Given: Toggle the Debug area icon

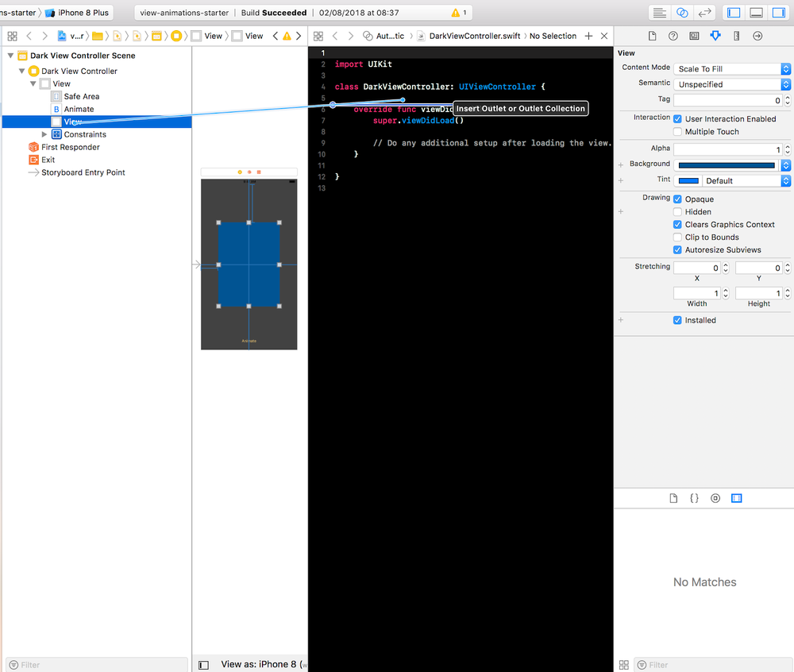Looking at the screenshot, I should (756, 13).
